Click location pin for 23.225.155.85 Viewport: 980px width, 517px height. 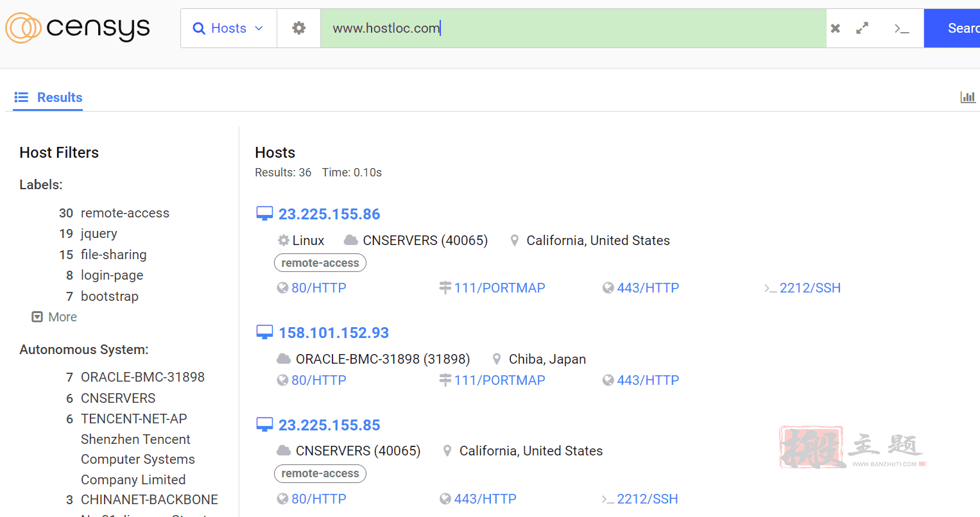tap(447, 451)
